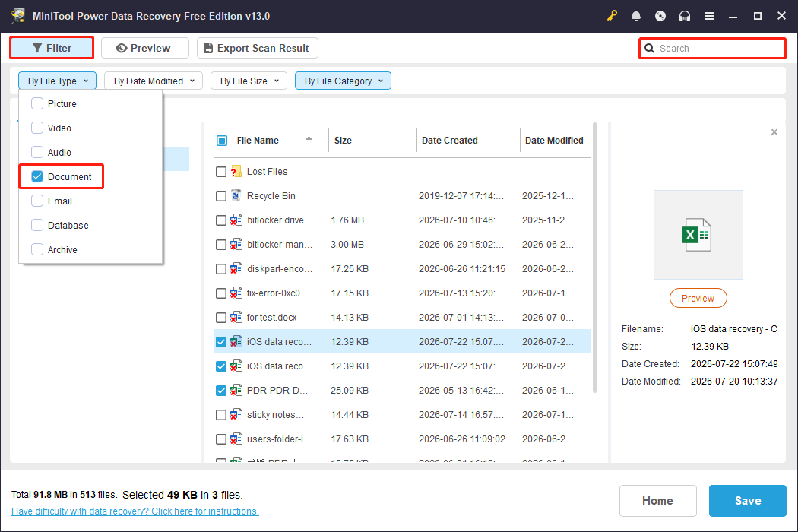
Task: Click the sticky notes document icon
Action: pyautogui.click(x=236, y=415)
